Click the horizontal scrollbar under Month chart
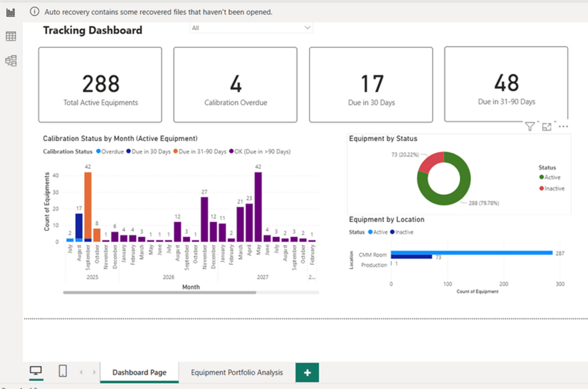 coord(159,292)
